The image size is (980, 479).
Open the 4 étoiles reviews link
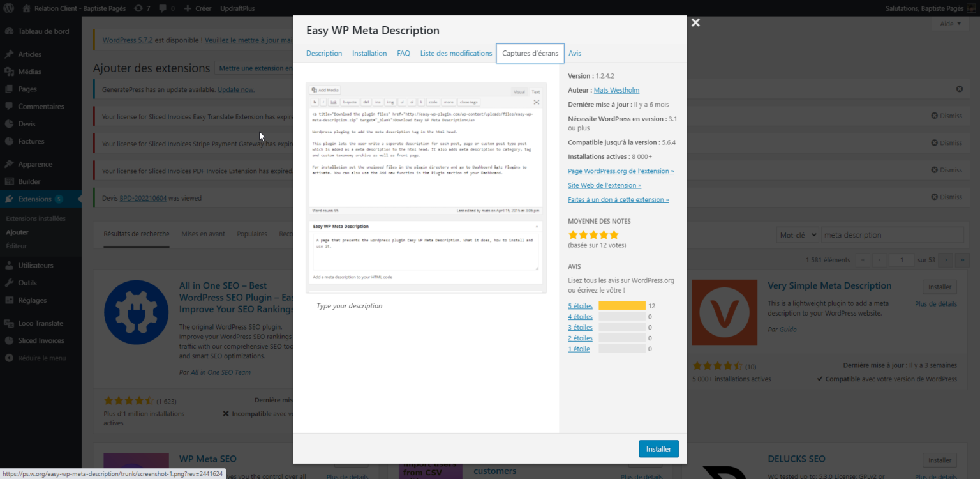tap(580, 317)
